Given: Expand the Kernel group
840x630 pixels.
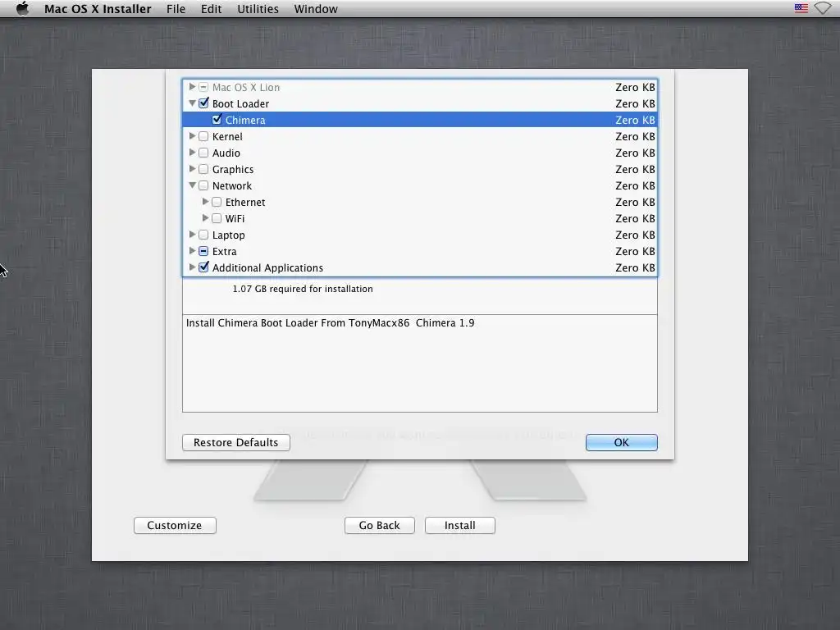Looking at the screenshot, I should [192, 135].
